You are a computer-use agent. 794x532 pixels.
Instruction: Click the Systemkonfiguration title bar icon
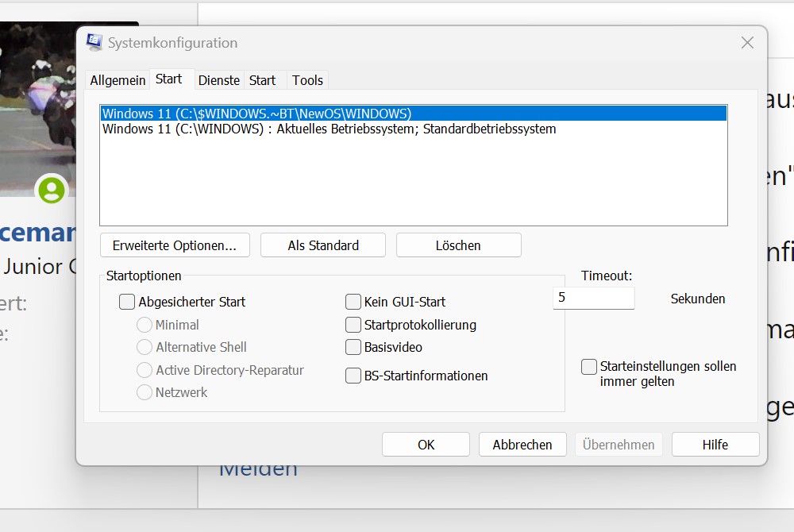tap(94, 43)
